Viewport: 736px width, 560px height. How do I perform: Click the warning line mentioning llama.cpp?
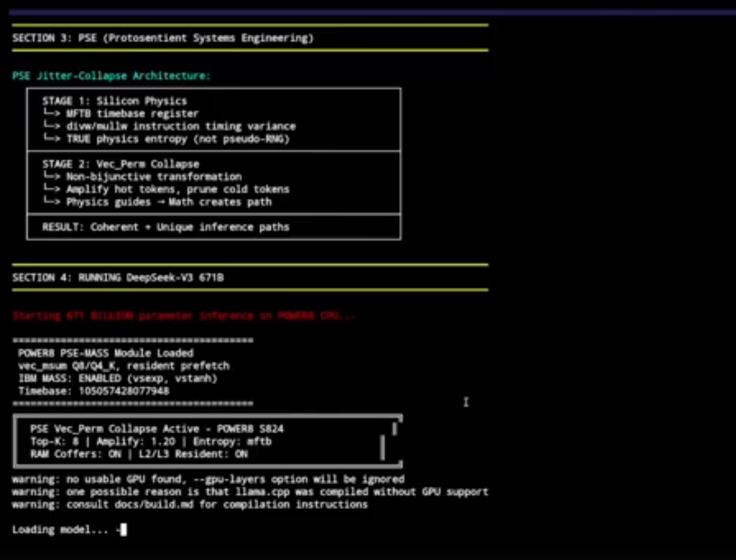(x=250, y=492)
